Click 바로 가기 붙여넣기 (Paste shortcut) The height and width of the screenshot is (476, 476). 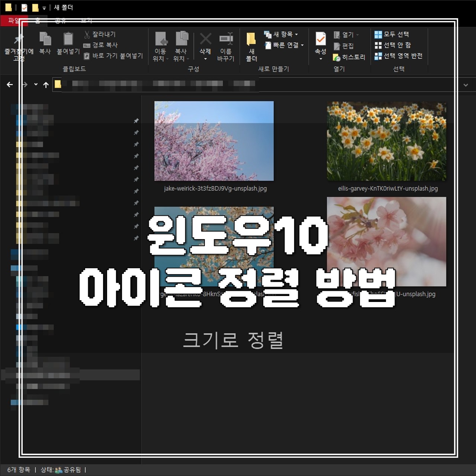(113, 56)
